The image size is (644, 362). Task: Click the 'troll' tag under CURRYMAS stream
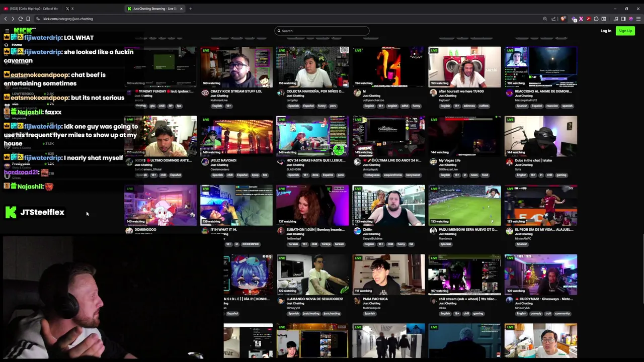coord(547,313)
